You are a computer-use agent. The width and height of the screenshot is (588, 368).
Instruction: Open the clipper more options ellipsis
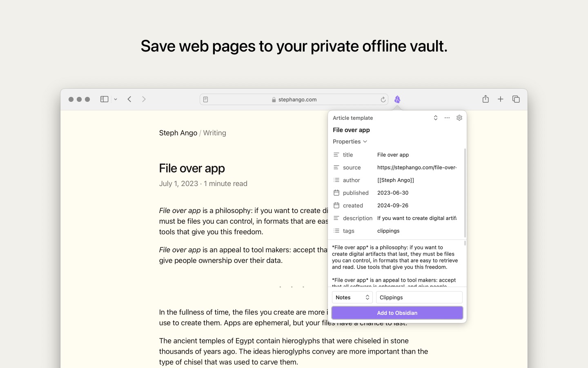click(x=447, y=118)
